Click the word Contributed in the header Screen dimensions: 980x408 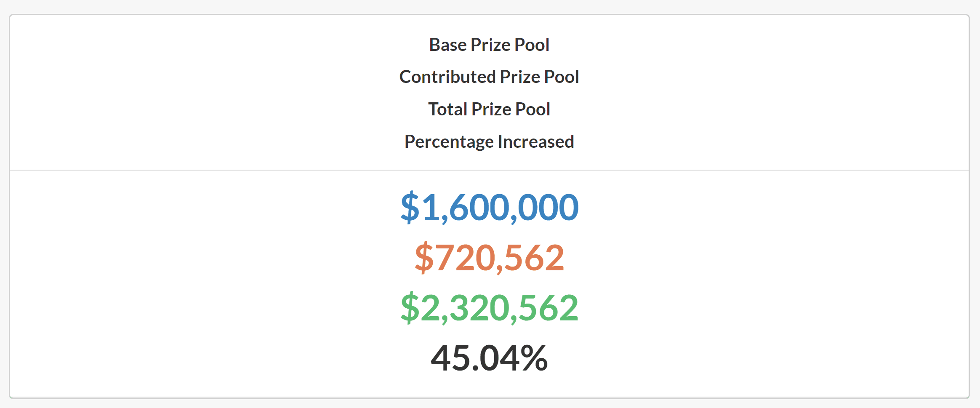pyautogui.click(x=447, y=77)
